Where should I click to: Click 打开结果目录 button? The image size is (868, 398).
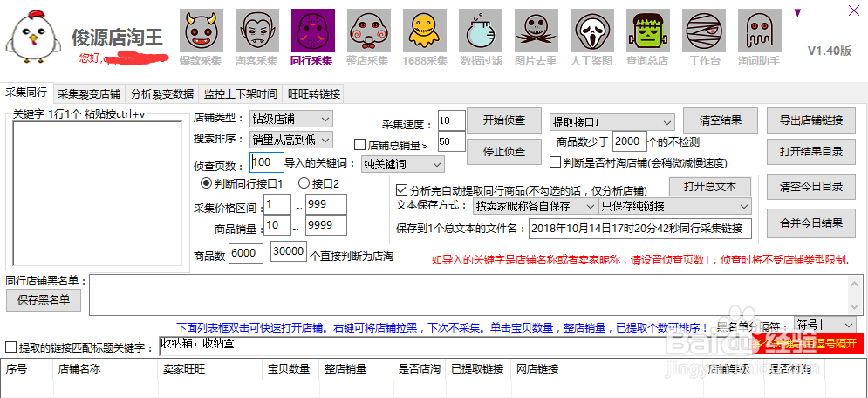811,152
